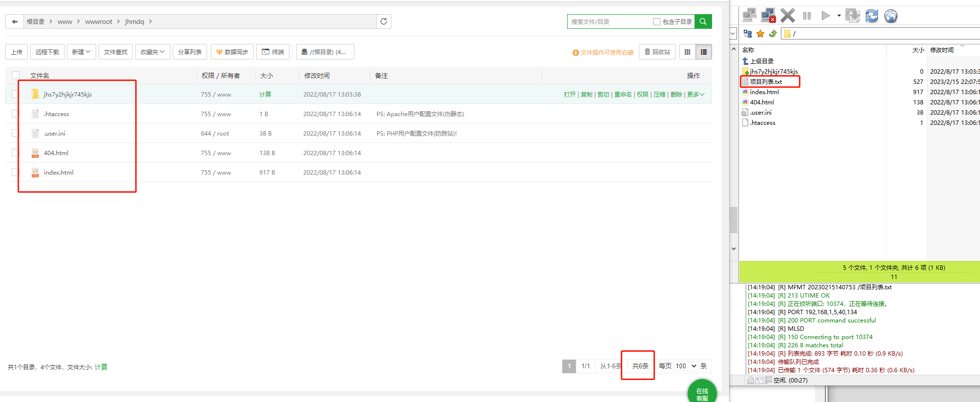The width and height of the screenshot is (980, 402).
Task: Click the FTP cancel X toolbar icon
Action: [787, 16]
